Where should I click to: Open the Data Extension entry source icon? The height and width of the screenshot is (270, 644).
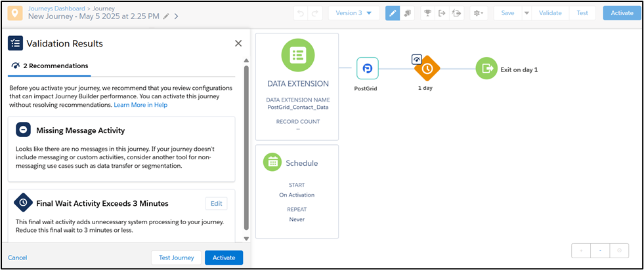click(298, 55)
